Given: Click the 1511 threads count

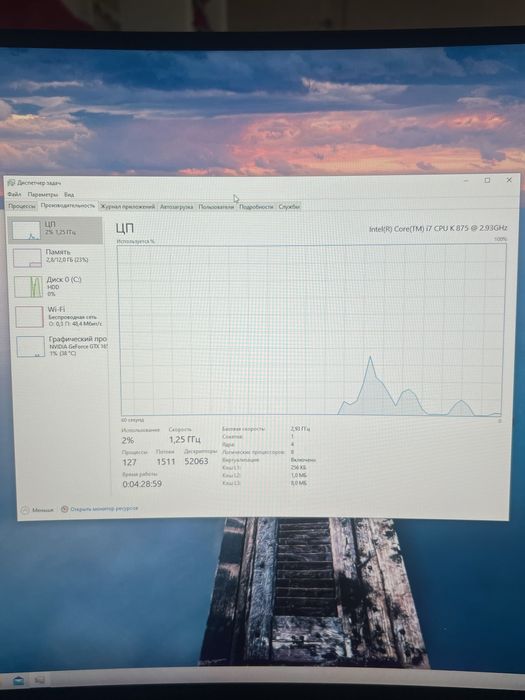Looking at the screenshot, I should [x=166, y=462].
